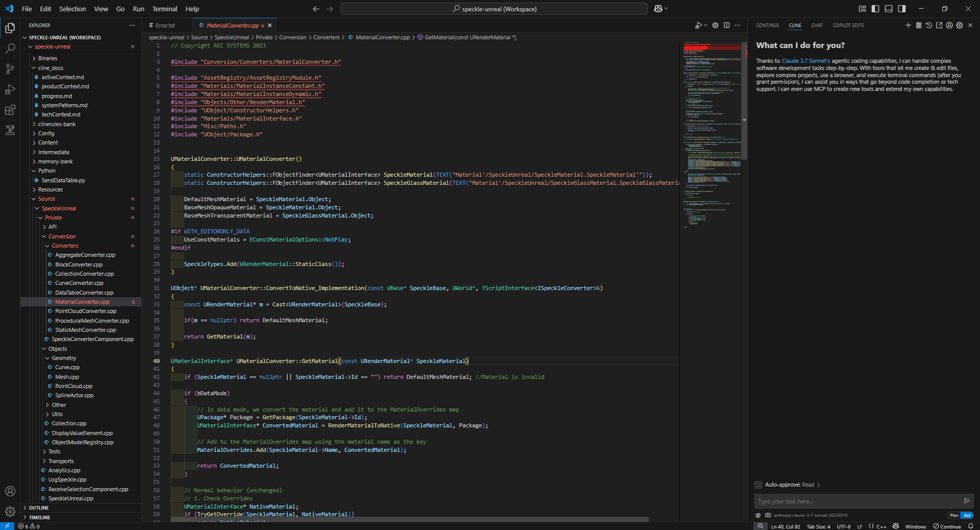The height and width of the screenshot is (530, 980).
Task: Start a new Cline task
Action: pyautogui.click(x=908, y=25)
